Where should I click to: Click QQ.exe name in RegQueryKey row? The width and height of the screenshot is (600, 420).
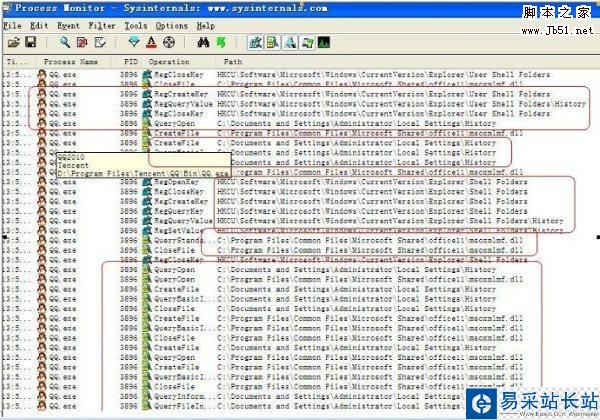(62, 211)
